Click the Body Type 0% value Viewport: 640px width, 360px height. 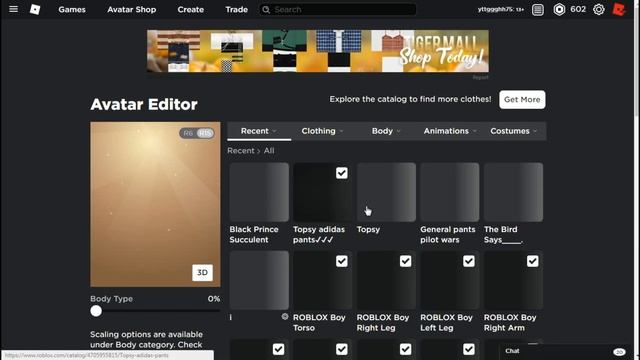213,299
